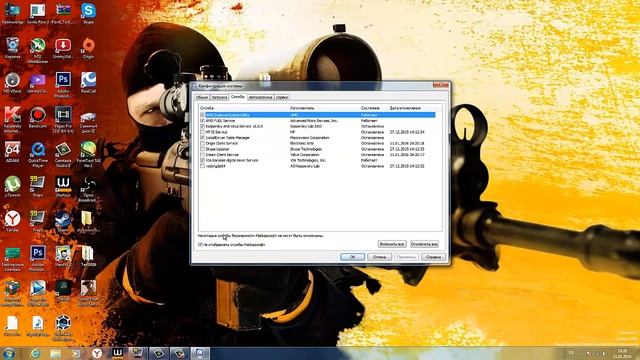Viewport: 640px width, 360px height.
Task: Select the Electronic Arts manufacturer cell
Action: (301, 144)
